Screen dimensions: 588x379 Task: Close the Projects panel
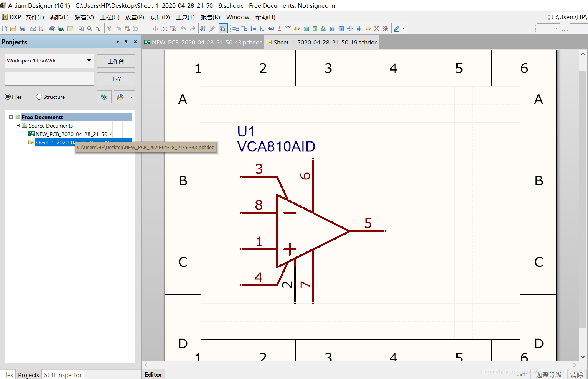click(x=135, y=41)
